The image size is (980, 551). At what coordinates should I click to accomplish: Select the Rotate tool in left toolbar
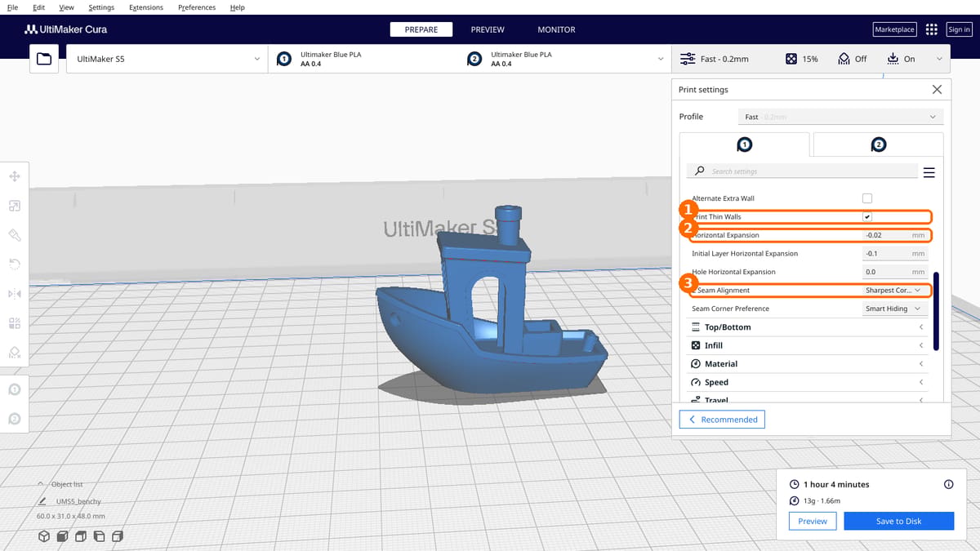click(x=15, y=264)
